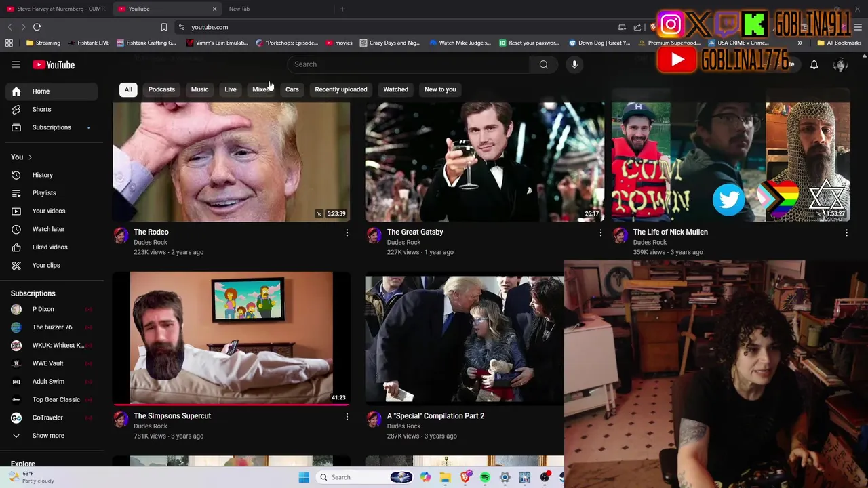
Task: Go to Home in the sidebar
Action: [x=52, y=91]
